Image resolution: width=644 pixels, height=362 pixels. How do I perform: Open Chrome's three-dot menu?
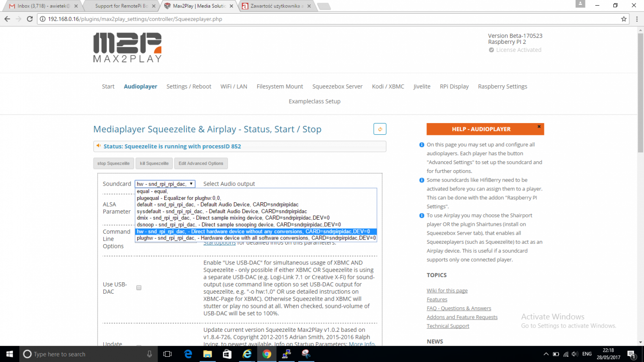point(636,19)
